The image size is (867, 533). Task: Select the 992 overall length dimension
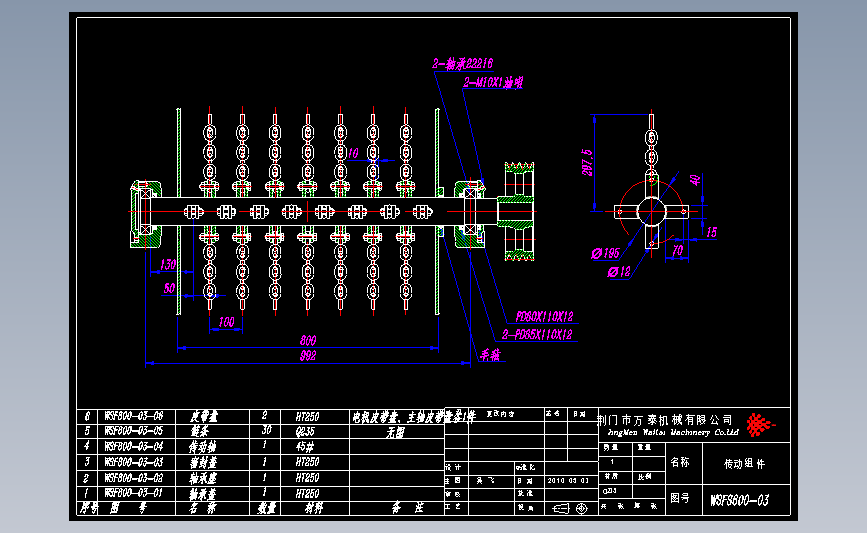point(308,356)
